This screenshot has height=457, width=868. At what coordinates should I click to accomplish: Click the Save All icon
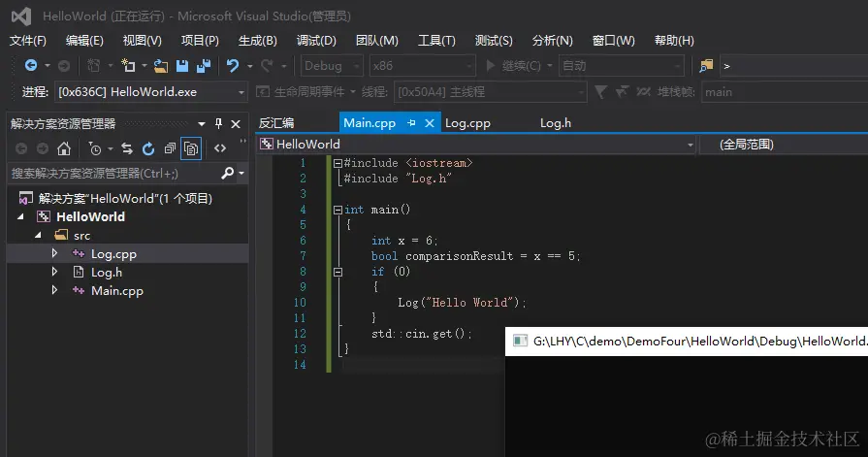click(203, 66)
